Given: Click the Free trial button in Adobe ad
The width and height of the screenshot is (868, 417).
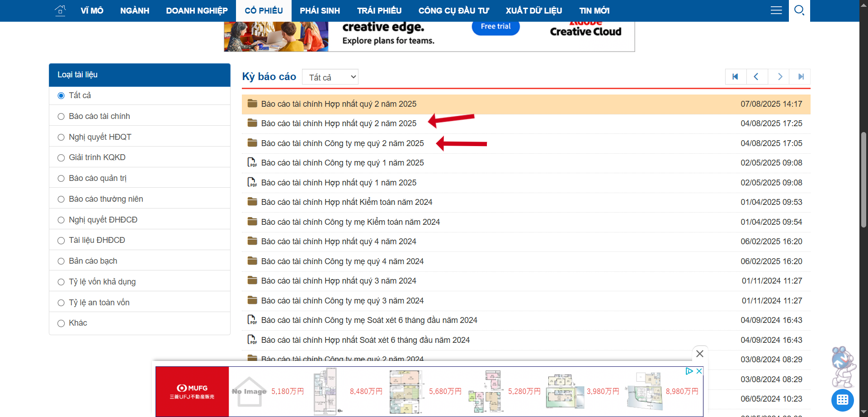Looking at the screenshot, I should click(x=495, y=27).
